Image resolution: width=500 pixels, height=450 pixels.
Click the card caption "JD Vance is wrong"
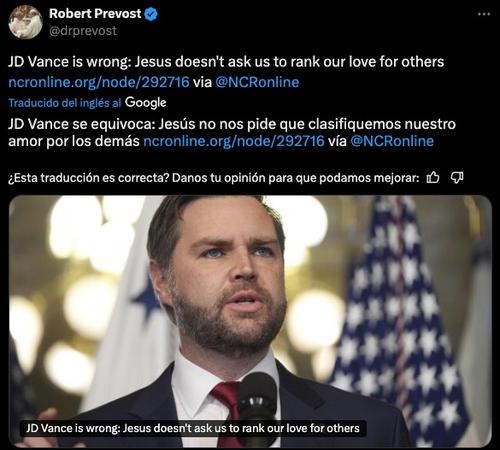coord(193,428)
